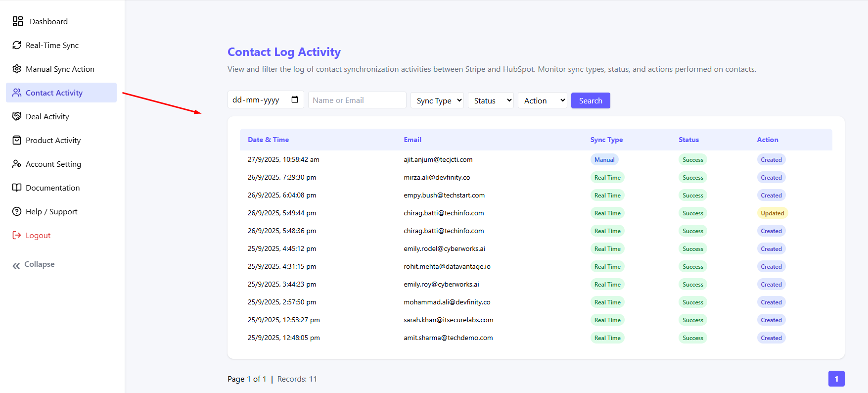Open Deal Activity menu item
The image size is (868, 393).
[61, 116]
